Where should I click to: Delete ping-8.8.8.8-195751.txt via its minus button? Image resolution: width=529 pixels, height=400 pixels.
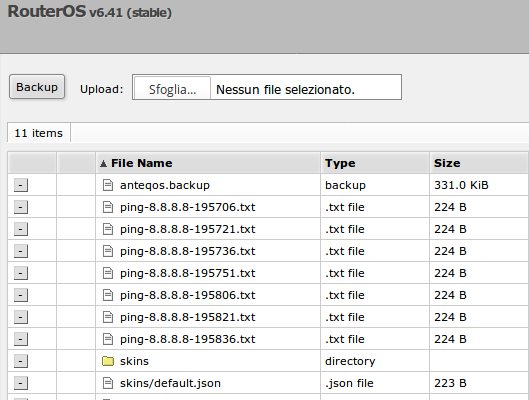[21, 273]
